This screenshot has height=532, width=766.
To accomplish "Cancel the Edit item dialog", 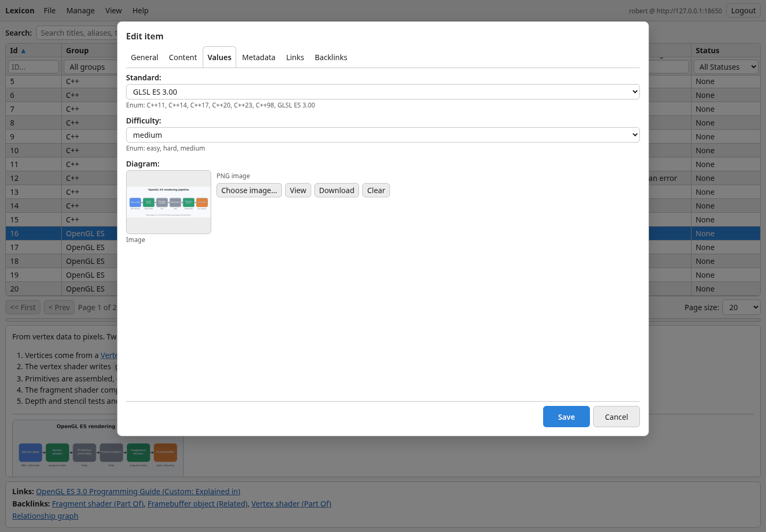I will (x=617, y=417).
